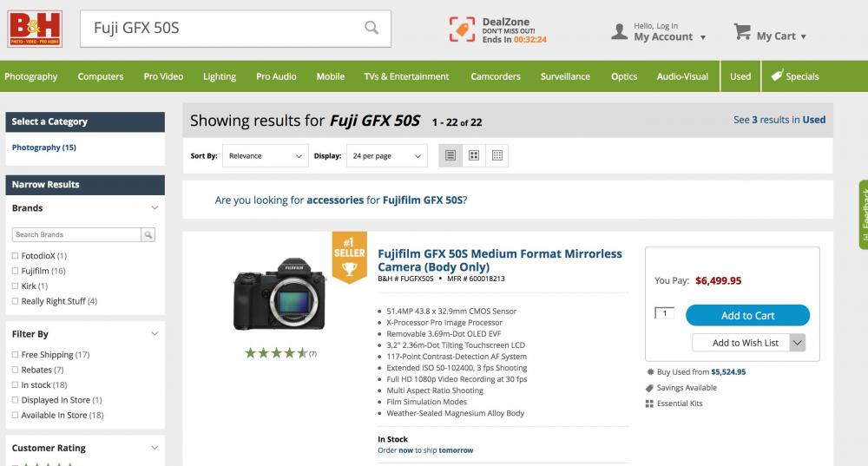Open the Specials tab
Screen dimensions: 868x466
[x=795, y=76]
